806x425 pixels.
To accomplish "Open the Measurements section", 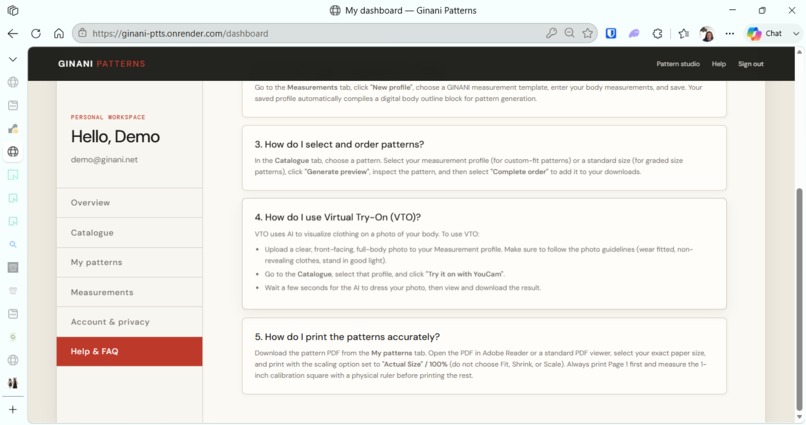I will [x=130, y=292].
